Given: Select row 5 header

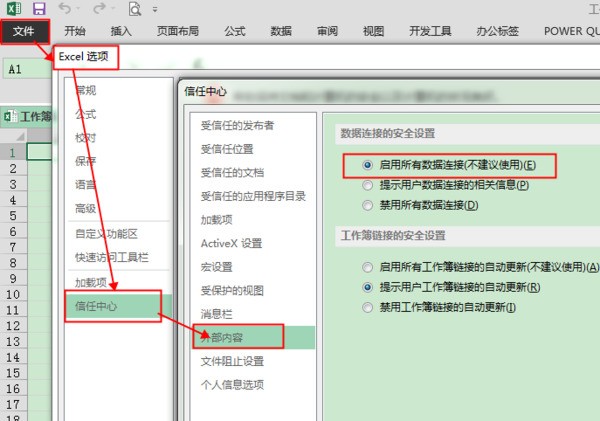Looking at the screenshot, I should (13, 216).
